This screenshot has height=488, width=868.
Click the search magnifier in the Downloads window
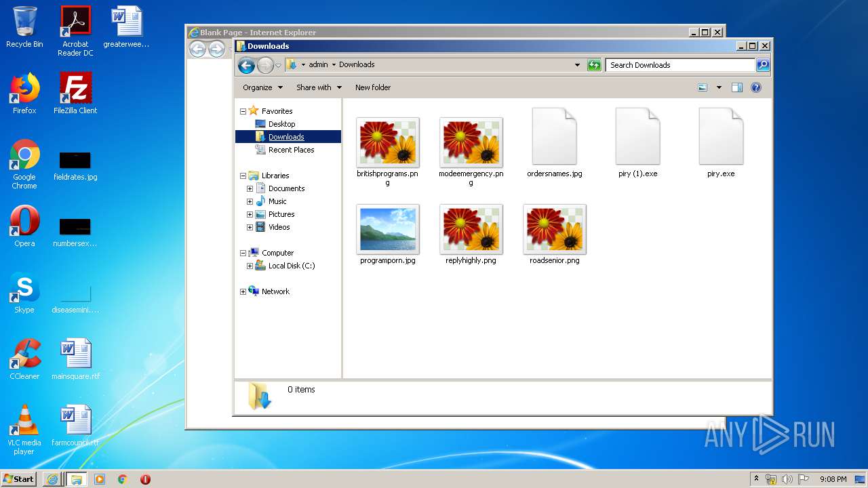(x=763, y=65)
